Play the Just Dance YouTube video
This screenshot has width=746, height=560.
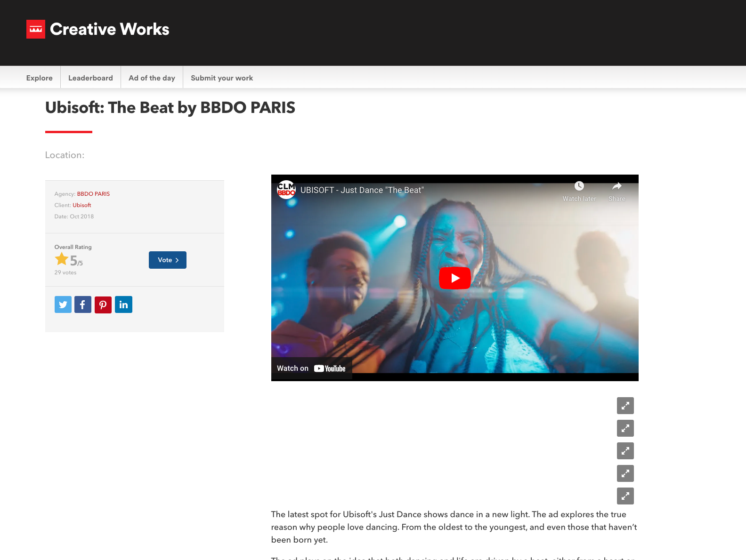click(455, 278)
